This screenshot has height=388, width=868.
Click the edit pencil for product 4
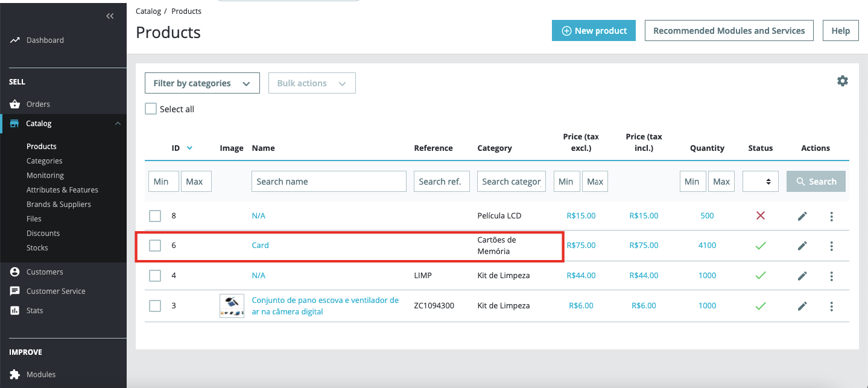pyautogui.click(x=802, y=276)
